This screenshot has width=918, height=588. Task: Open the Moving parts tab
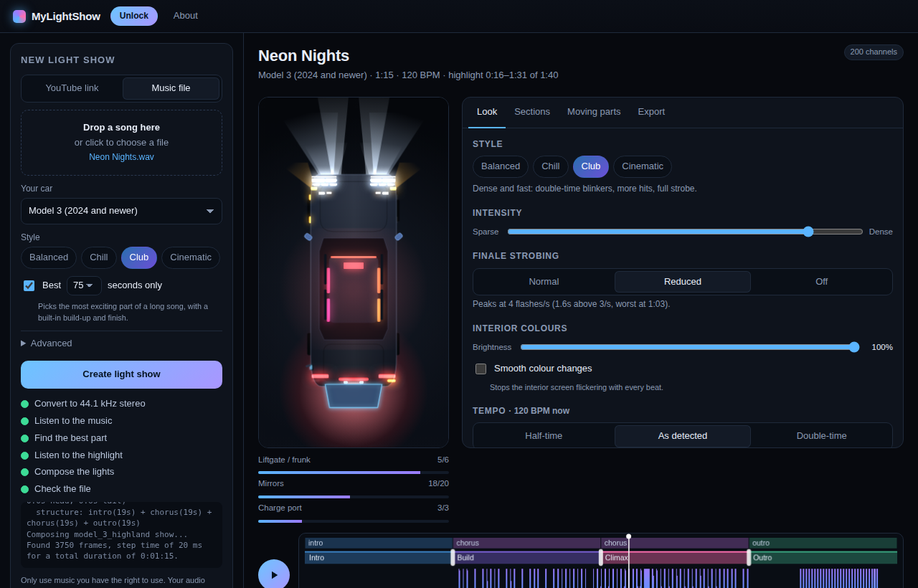[594, 112]
